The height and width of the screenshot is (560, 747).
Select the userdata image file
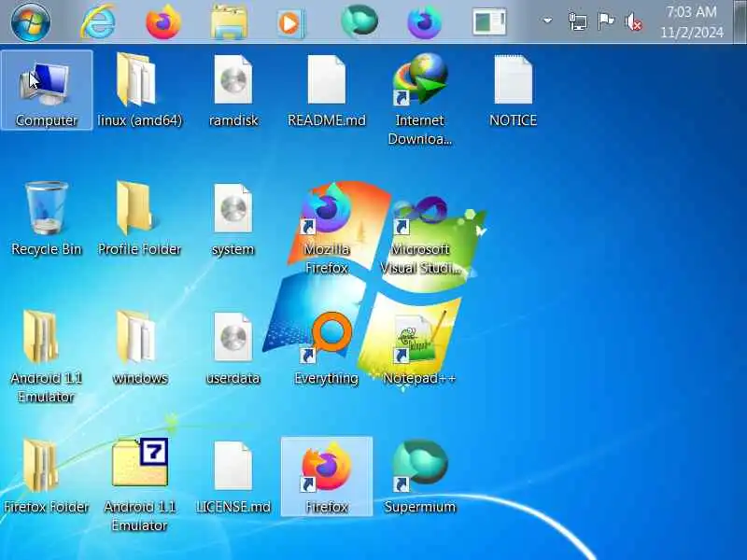pos(233,347)
